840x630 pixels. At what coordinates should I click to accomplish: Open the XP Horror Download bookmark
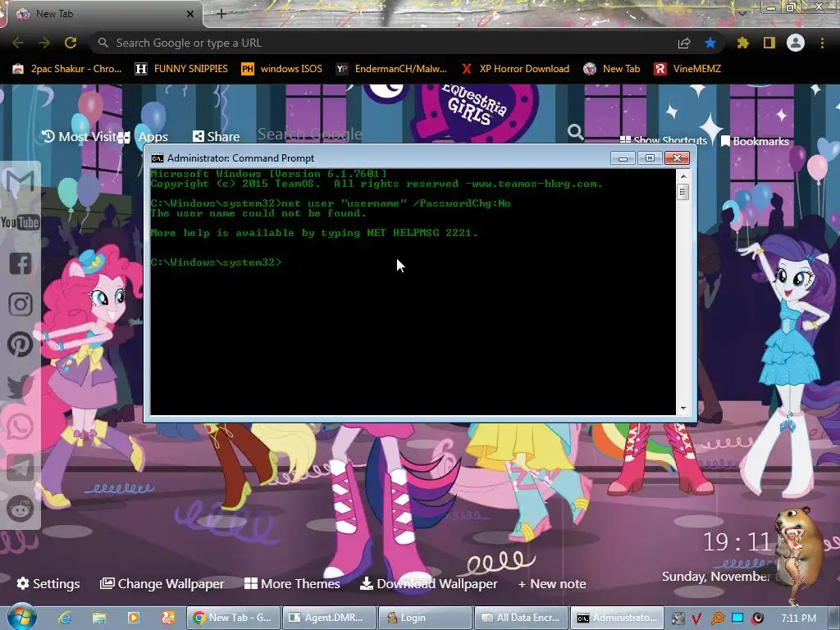[515, 69]
